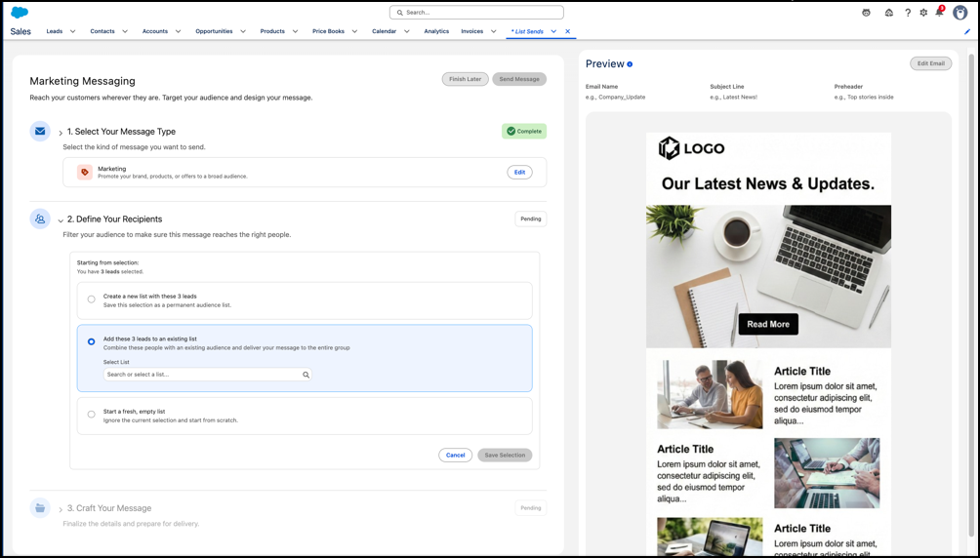Screen dimensions: 980x558
Task: Click the Send Message button
Action: 519,79
